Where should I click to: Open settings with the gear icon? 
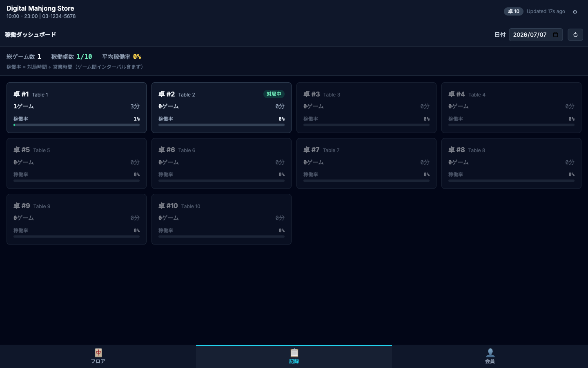[x=575, y=12]
